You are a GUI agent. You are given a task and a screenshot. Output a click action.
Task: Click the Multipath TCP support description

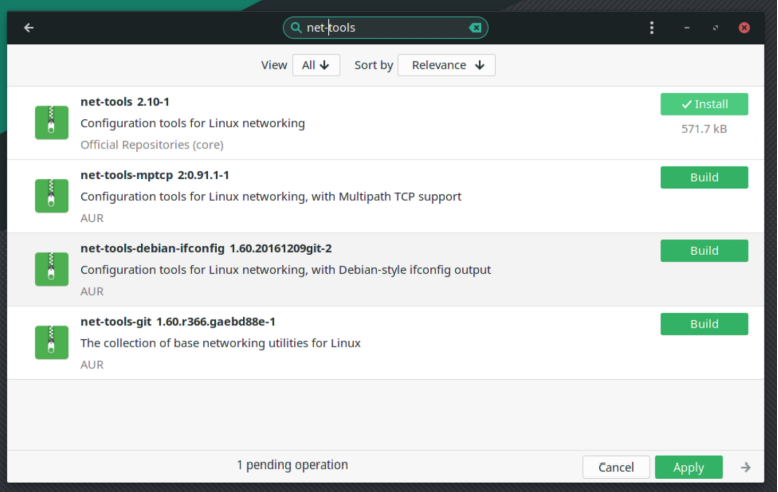coord(271,196)
